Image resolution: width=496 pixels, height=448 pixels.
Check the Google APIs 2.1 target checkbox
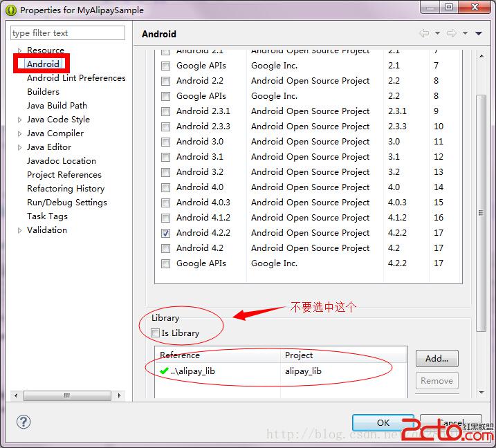165,66
